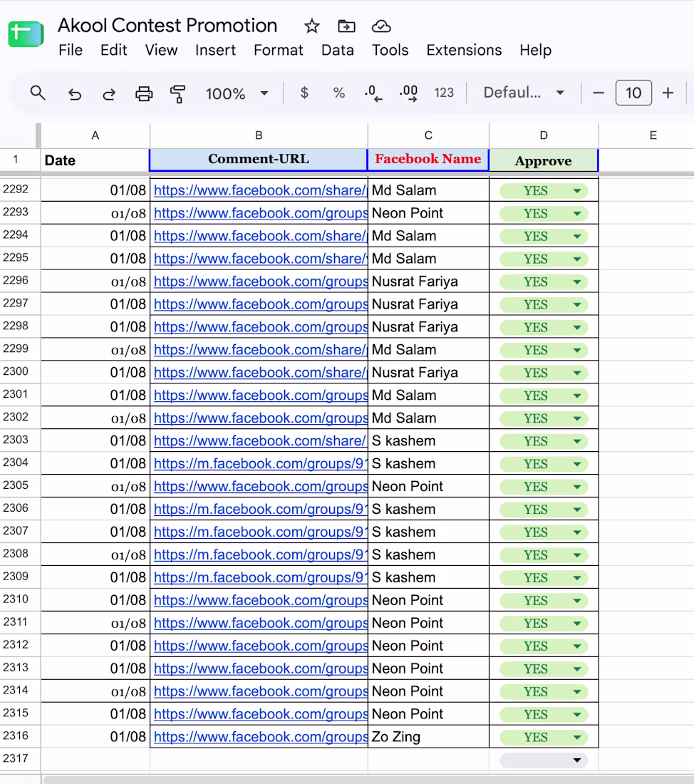The image size is (694, 784).
Task: Open the Google Sheets home icon
Action: pos(26,34)
